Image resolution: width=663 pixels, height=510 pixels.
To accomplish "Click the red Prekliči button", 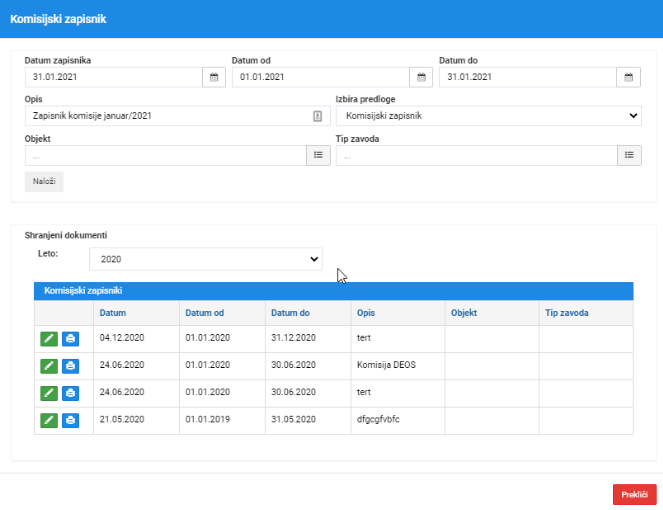I will pyautogui.click(x=635, y=494).
